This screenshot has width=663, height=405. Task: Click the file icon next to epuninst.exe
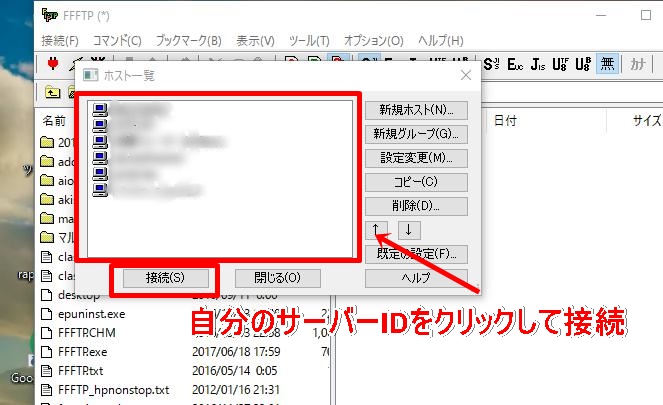pyautogui.click(x=47, y=314)
